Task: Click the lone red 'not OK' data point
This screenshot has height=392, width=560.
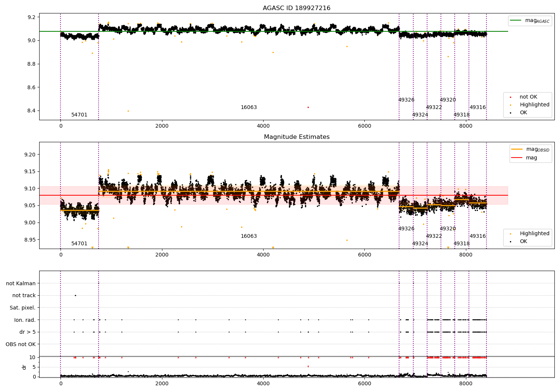Action: 308,107
